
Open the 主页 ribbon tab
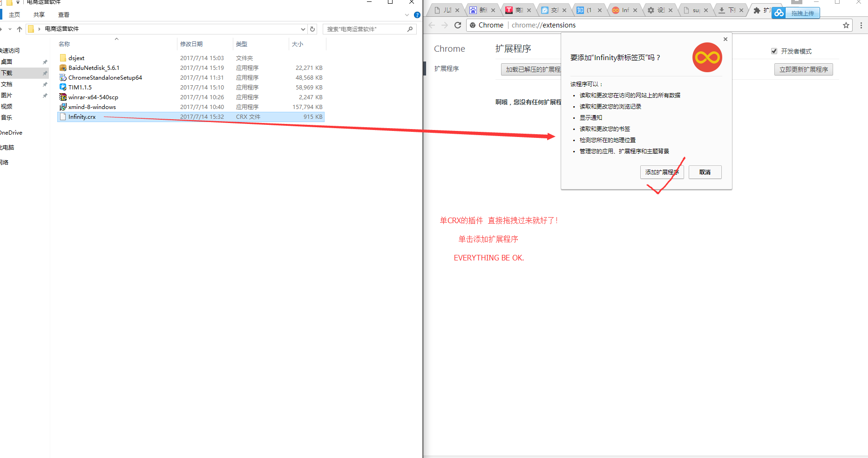[14, 15]
